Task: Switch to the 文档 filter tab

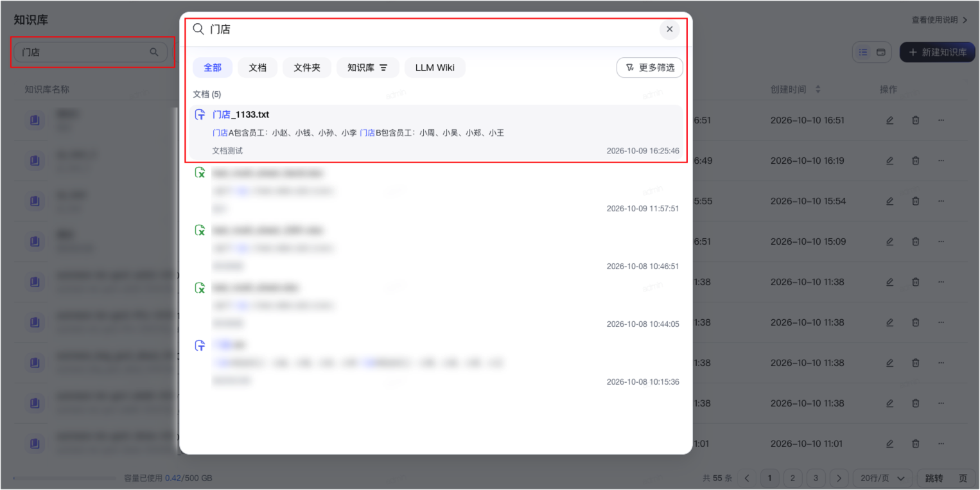Action: tap(258, 67)
